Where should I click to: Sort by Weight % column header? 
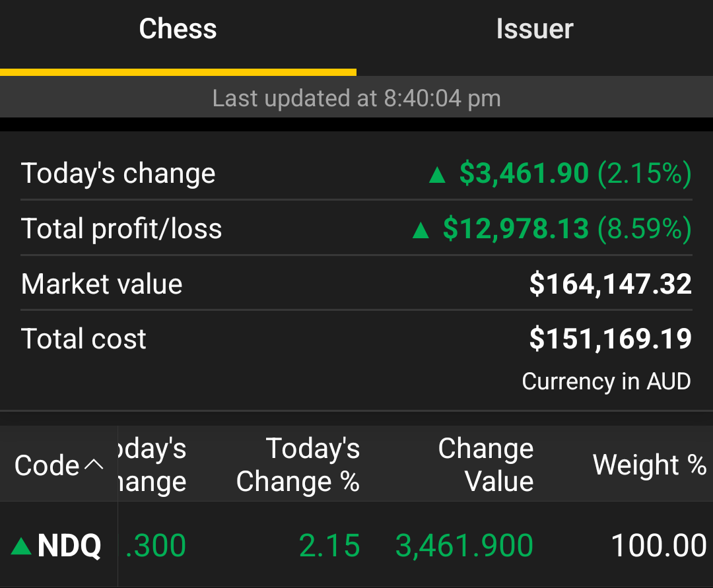[x=650, y=465]
